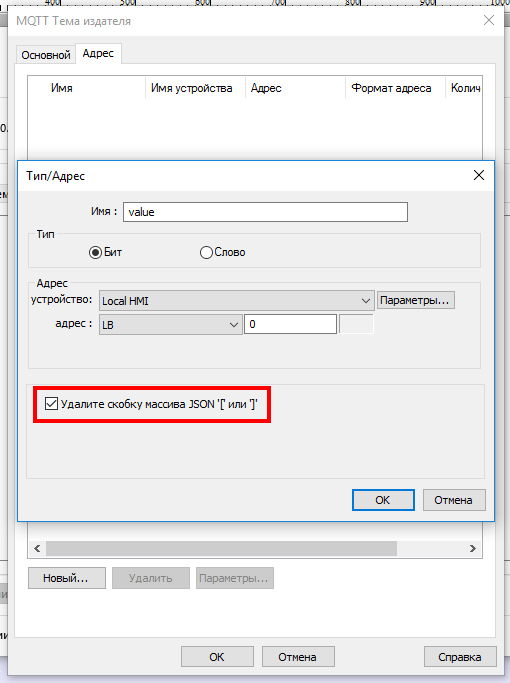Click the Новый... button

(x=67, y=578)
